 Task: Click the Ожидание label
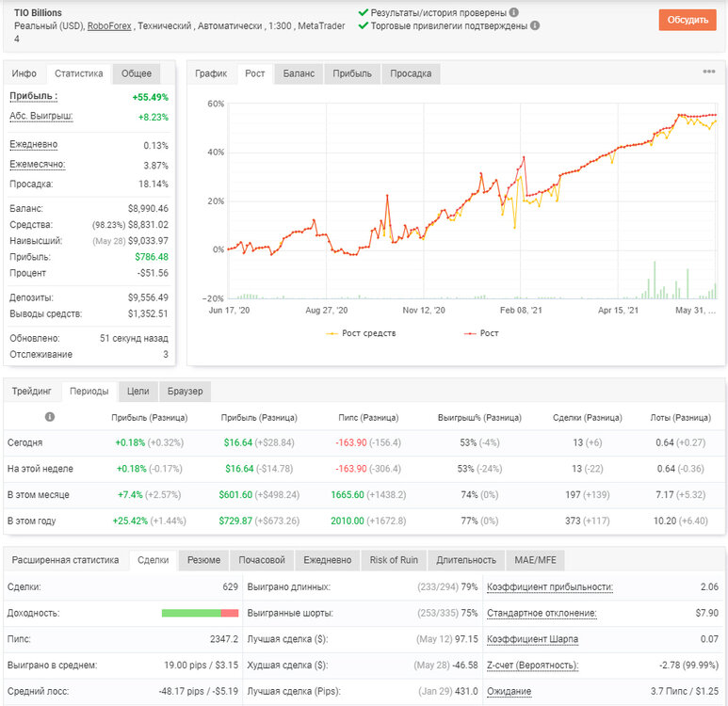point(509,691)
